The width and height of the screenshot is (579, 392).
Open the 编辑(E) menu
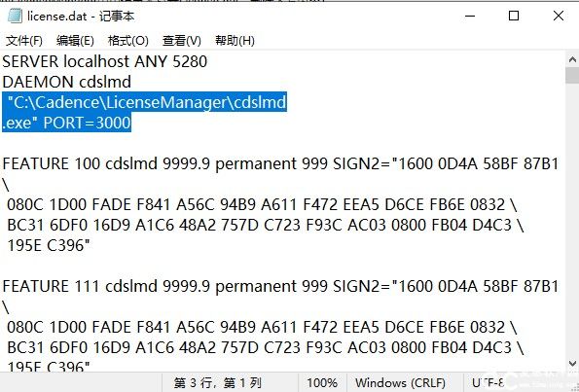click(x=75, y=40)
